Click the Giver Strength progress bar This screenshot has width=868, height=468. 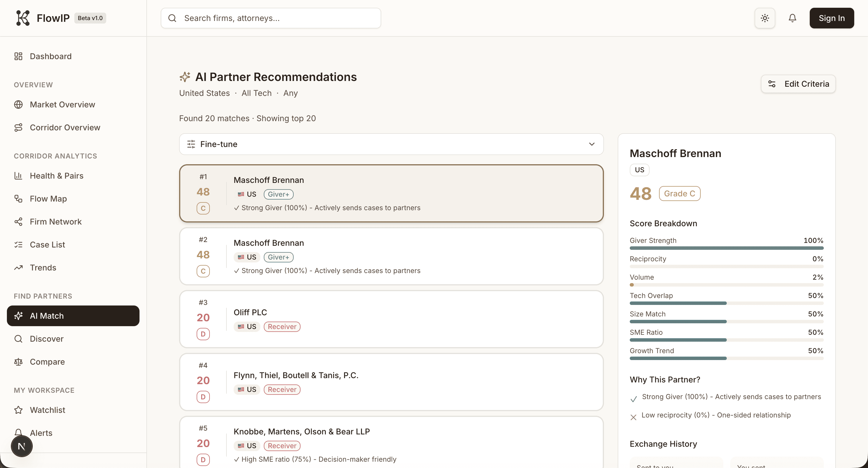[x=726, y=248]
